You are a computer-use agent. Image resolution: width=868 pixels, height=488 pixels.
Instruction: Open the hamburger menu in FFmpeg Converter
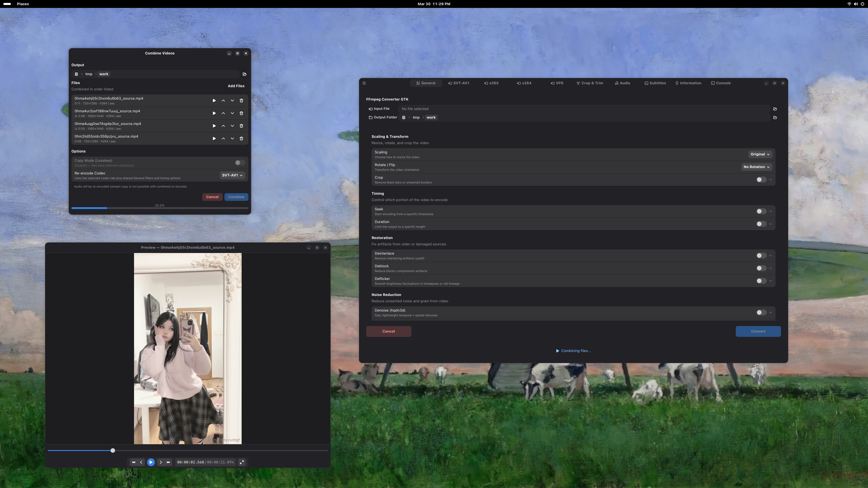click(364, 83)
